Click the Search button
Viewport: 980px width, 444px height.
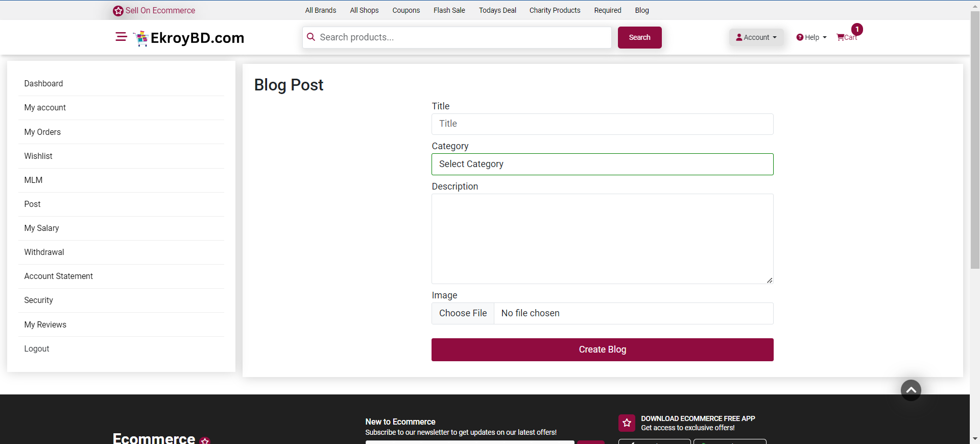coord(639,37)
